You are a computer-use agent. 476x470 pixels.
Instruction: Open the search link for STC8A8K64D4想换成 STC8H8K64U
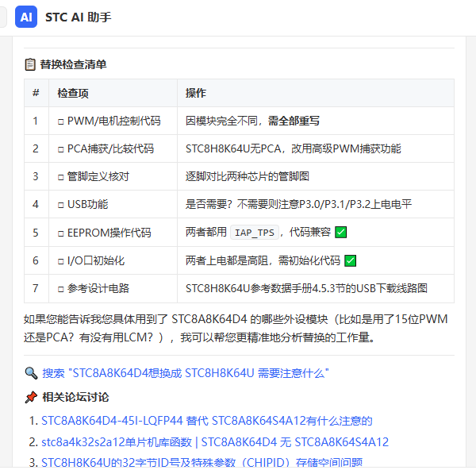(185, 373)
